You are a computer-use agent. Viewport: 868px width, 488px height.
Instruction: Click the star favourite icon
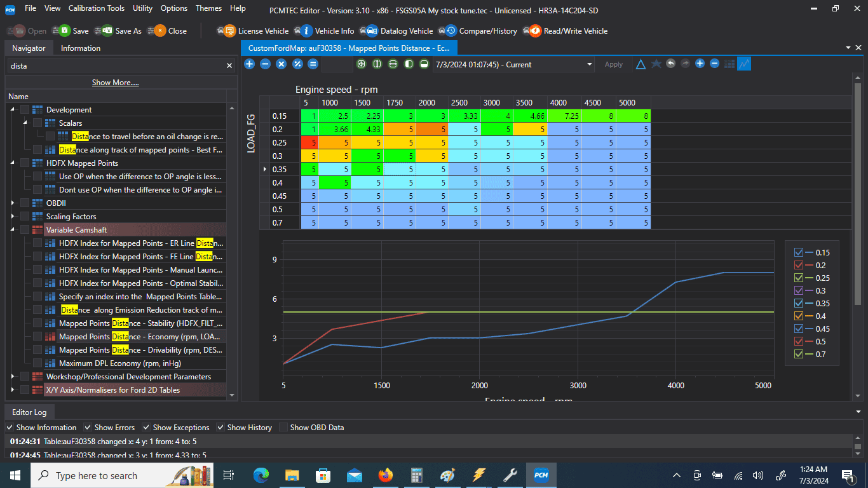pos(656,64)
